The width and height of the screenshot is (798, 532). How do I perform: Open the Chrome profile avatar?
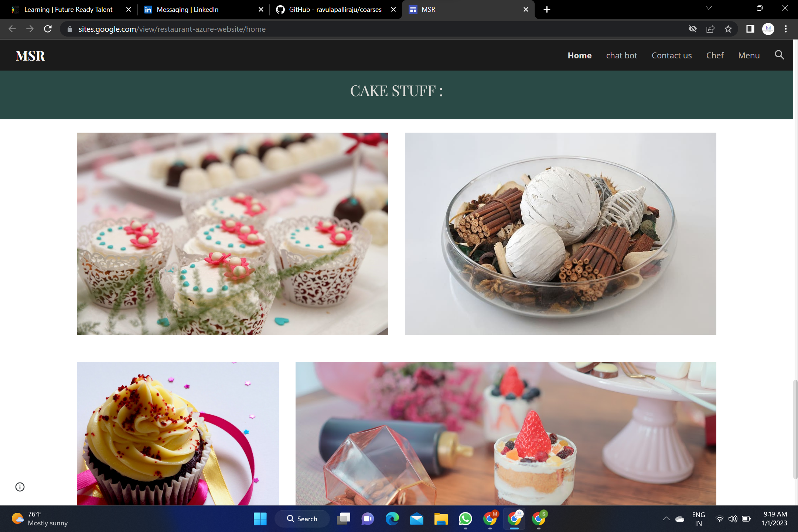[768, 29]
